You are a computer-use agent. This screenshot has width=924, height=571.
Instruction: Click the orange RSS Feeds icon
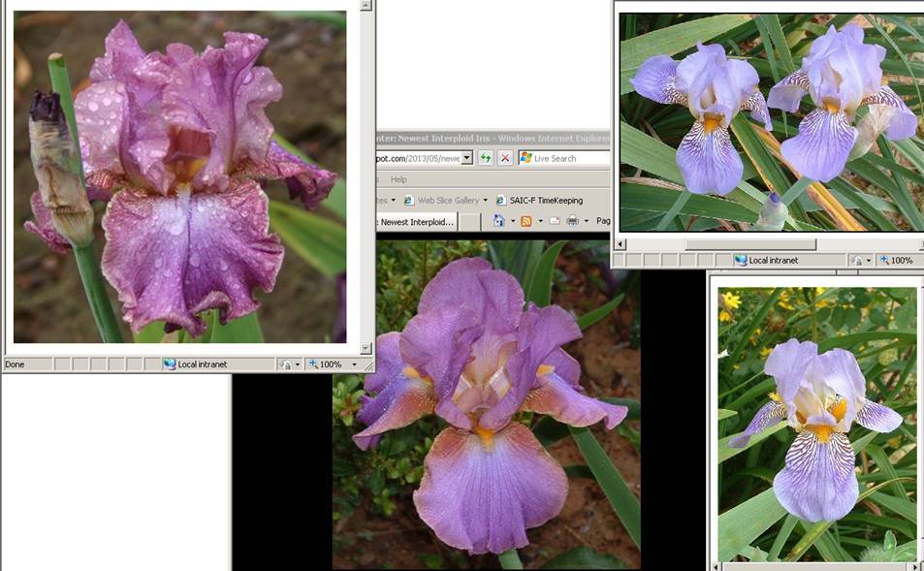pyautogui.click(x=526, y=221)
